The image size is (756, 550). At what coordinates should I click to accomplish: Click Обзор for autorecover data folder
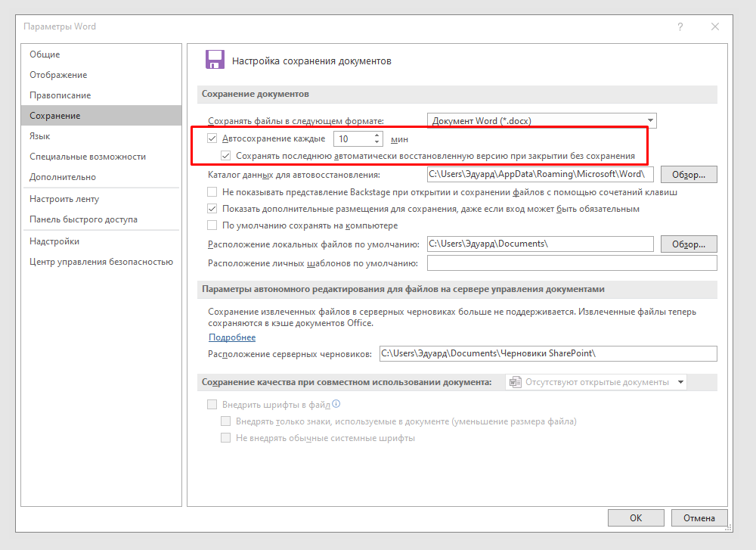click(689, 175)
